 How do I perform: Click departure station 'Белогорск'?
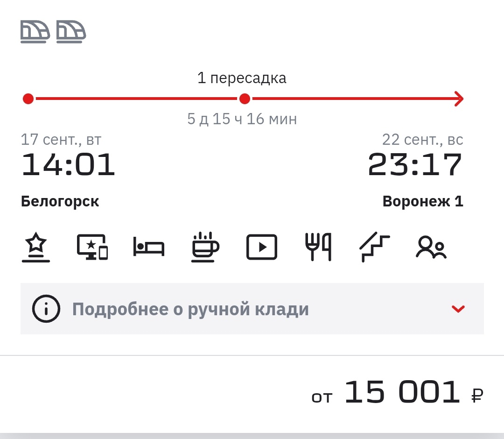click(x=60, y=201)
